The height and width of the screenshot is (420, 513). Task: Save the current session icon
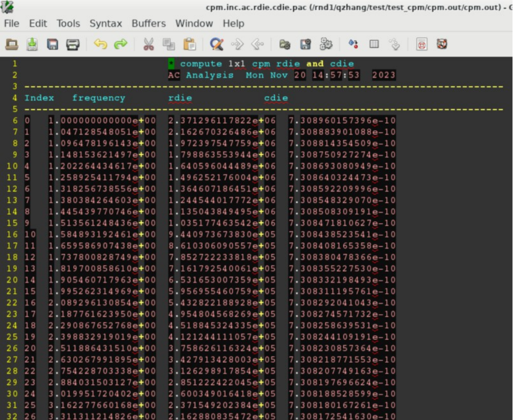(305, 44)
